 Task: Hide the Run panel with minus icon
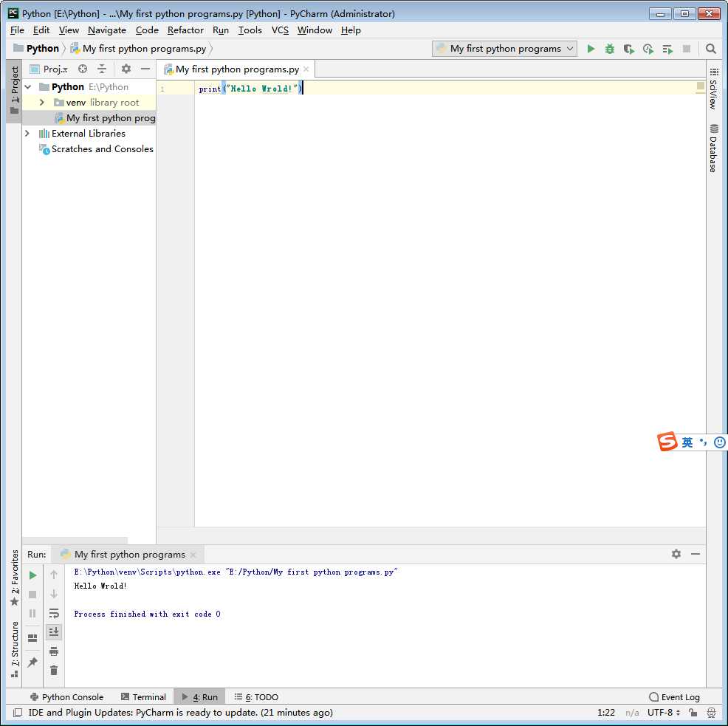click(695, 554)
